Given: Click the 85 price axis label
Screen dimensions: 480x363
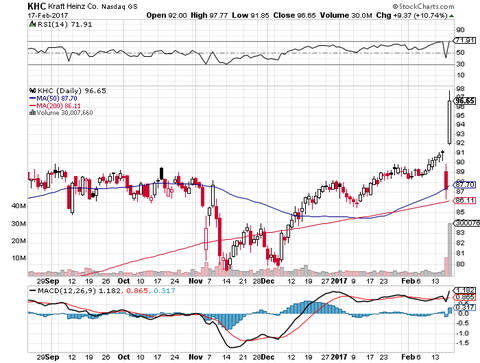Looking at the screenshot, I should pyautogui.click(x=460, y=212).
